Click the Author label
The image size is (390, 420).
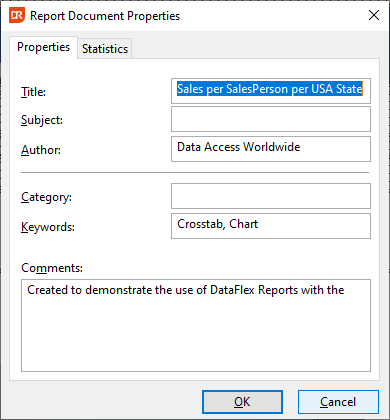coord(41,150)
